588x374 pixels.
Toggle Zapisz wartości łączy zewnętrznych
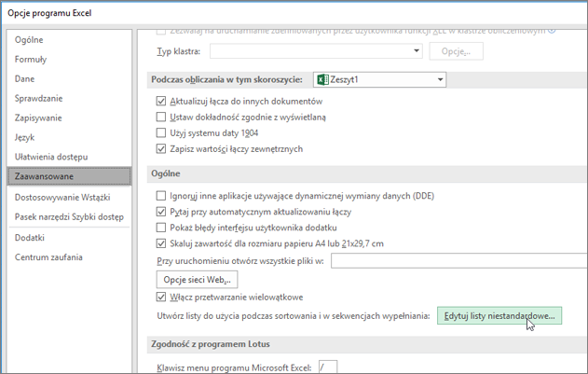(161, 148)
